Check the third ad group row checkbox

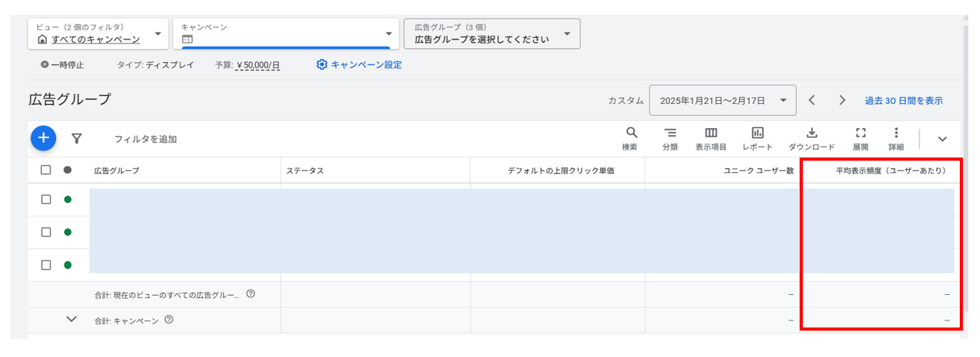46,265
